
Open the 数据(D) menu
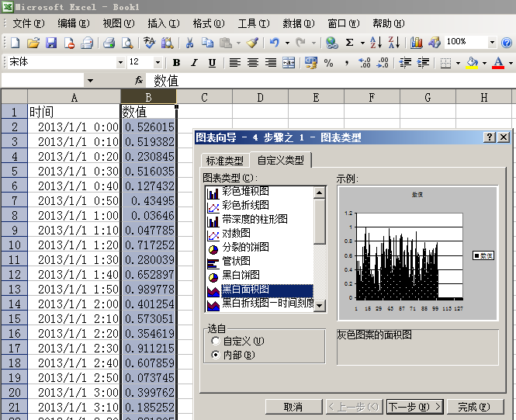pos(299,23)
